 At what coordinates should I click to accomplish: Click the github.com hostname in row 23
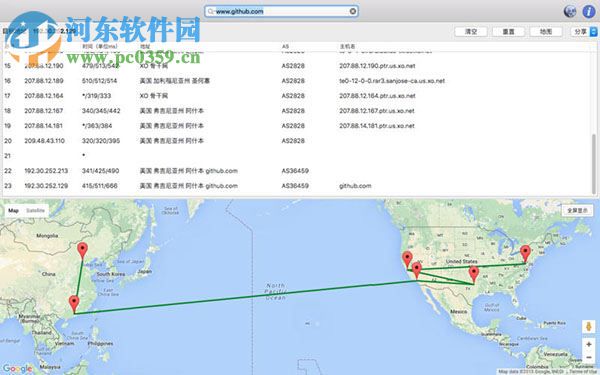(355, 186)
